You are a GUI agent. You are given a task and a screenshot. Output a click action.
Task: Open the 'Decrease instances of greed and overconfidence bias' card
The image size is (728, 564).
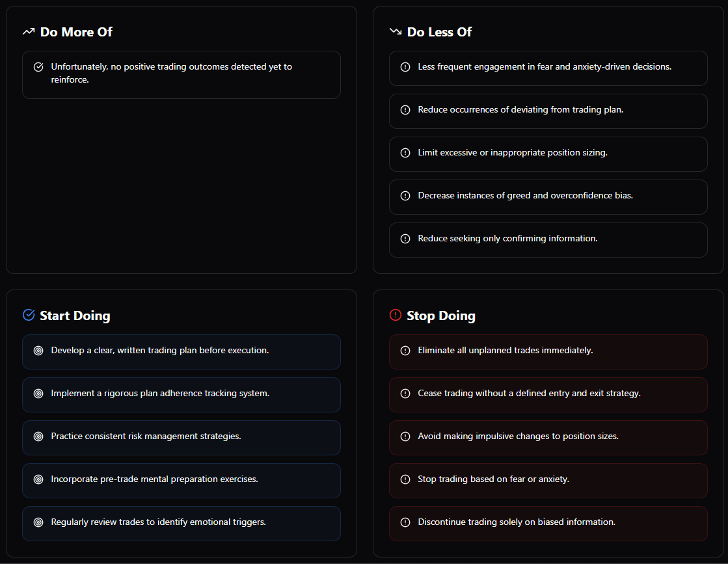[x=548, y=197]
